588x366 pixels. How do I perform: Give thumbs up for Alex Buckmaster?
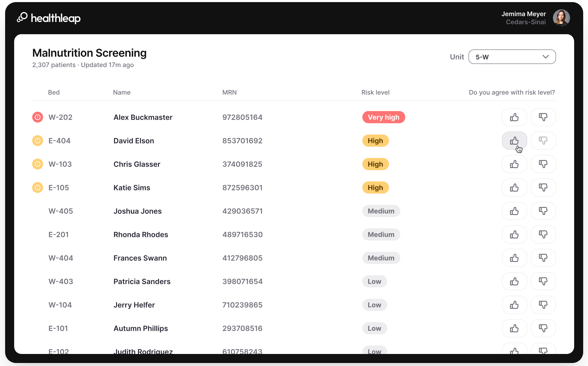pyautogui.click(x=514, y=117)
